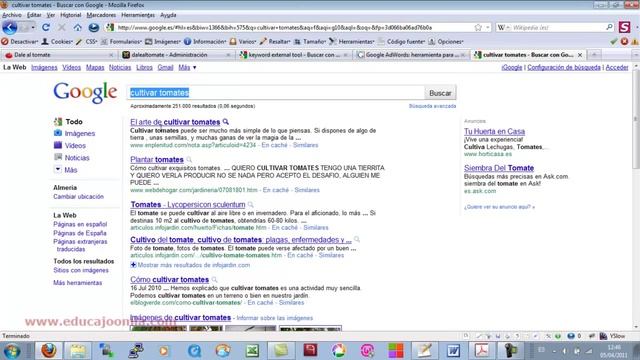Select Páginas en español filter
This screenshot has width=640, height=360.
click(x=80, y=224)
